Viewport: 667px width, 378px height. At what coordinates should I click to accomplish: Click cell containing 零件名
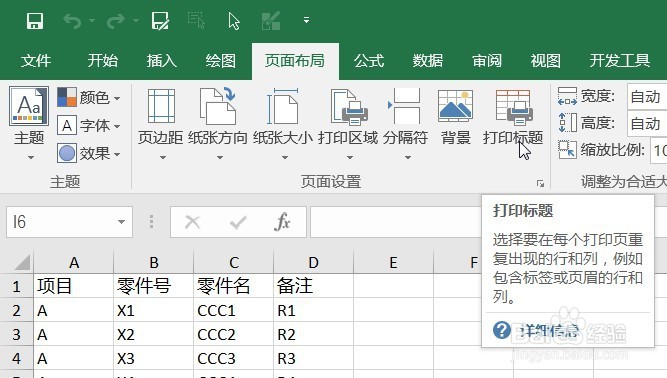coord(234,286)
